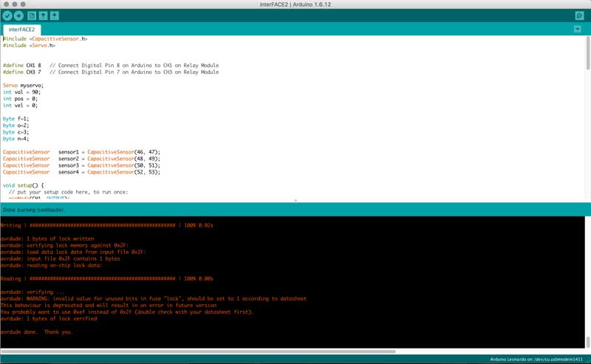Screen dimensions: 591x364
Task: Click the console vertical scrollbar
Action: pyautogui.click(x=587, y=342)
